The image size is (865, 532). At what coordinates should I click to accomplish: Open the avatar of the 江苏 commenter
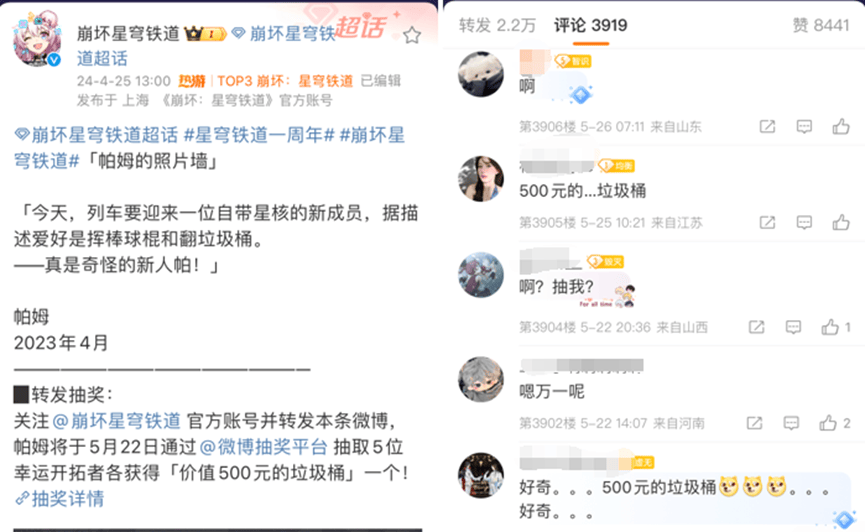point(480,179)
